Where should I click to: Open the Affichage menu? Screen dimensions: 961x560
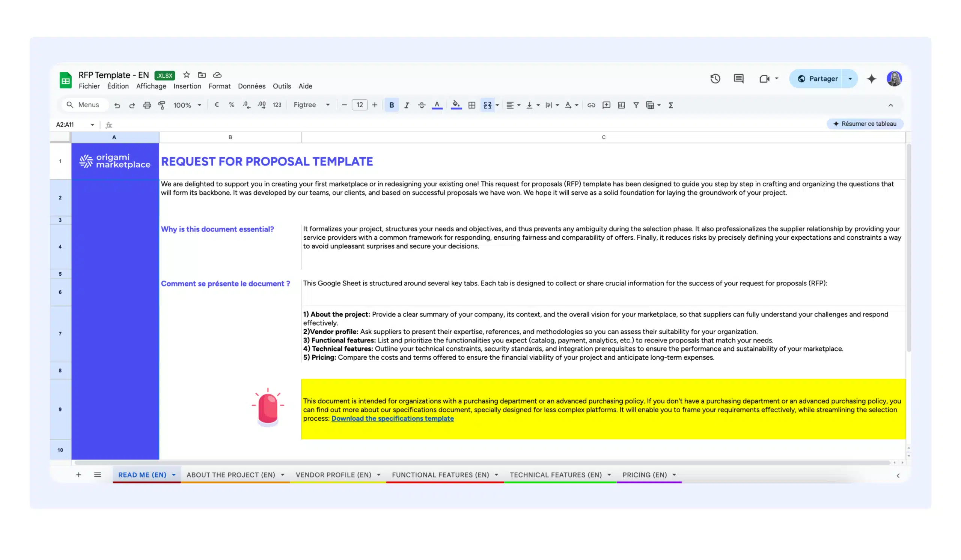pos(151,86)
